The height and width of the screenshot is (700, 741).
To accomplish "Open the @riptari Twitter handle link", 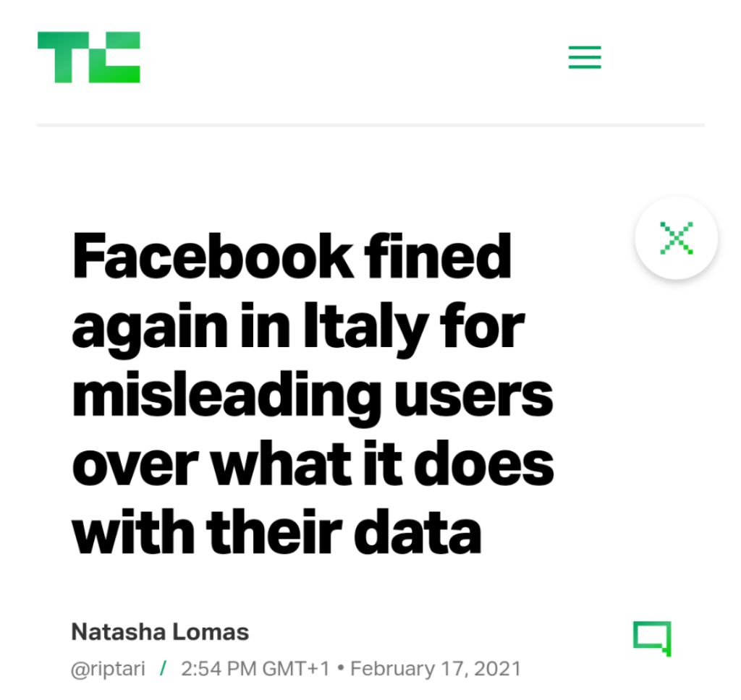I will tap(108, 668).
